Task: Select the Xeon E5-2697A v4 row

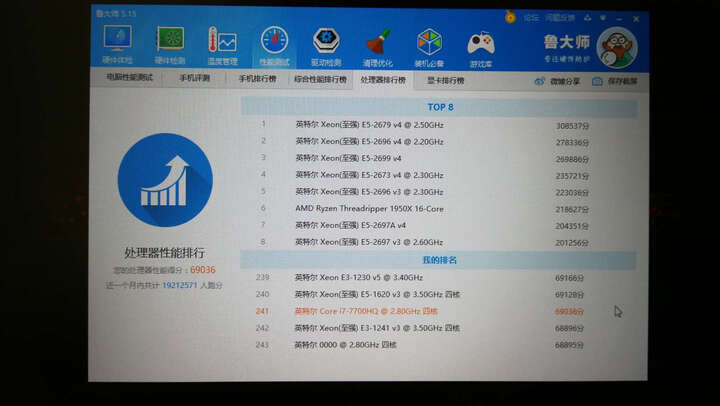Action: point(439,226)
